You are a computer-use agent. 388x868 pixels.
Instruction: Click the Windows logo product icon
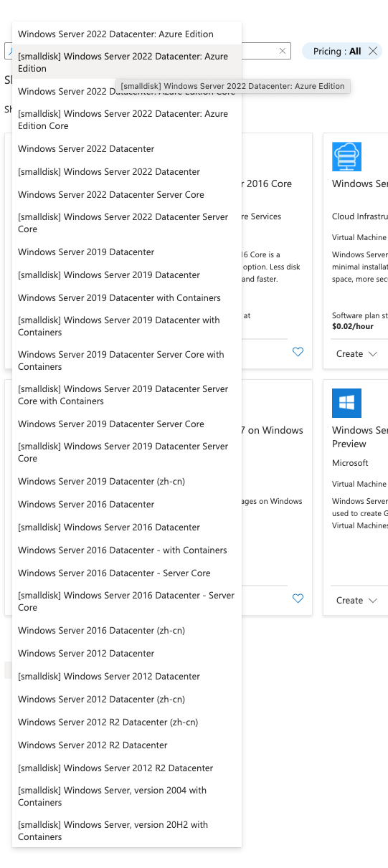(x=346, y=403)
